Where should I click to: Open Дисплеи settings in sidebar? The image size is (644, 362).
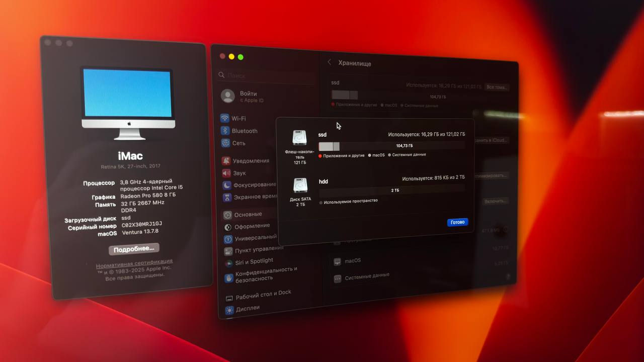click(x=243, y=308)
